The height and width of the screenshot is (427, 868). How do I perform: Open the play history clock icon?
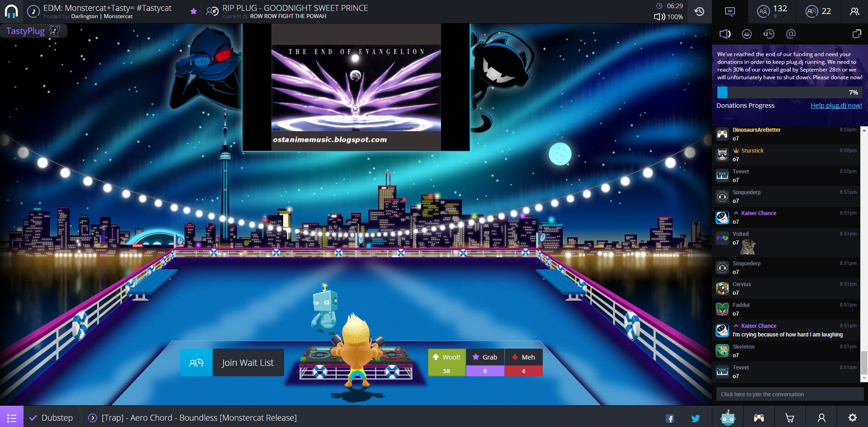[x=699, y=11]
